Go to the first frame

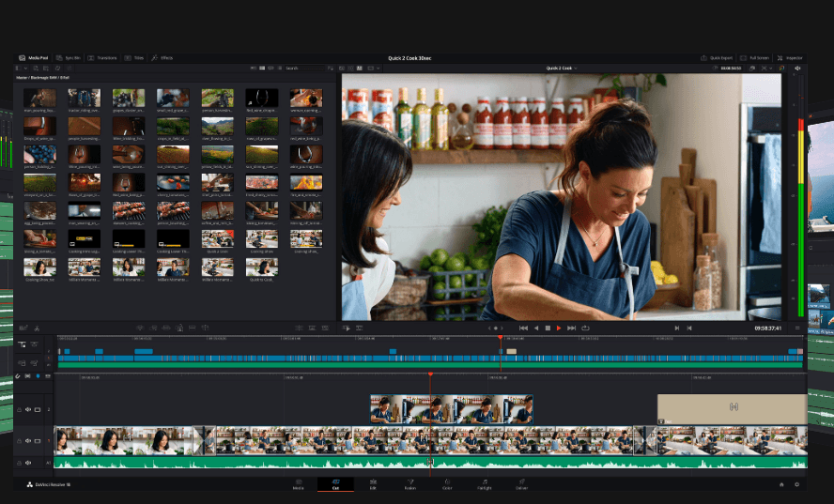[523, 328]
